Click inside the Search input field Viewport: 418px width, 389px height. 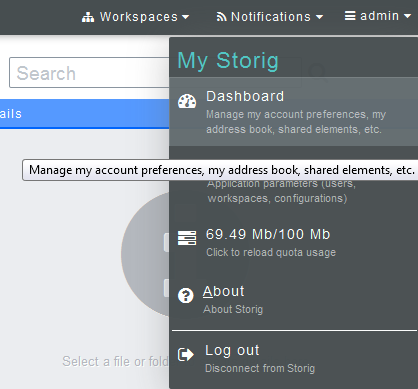click(89, 73)
